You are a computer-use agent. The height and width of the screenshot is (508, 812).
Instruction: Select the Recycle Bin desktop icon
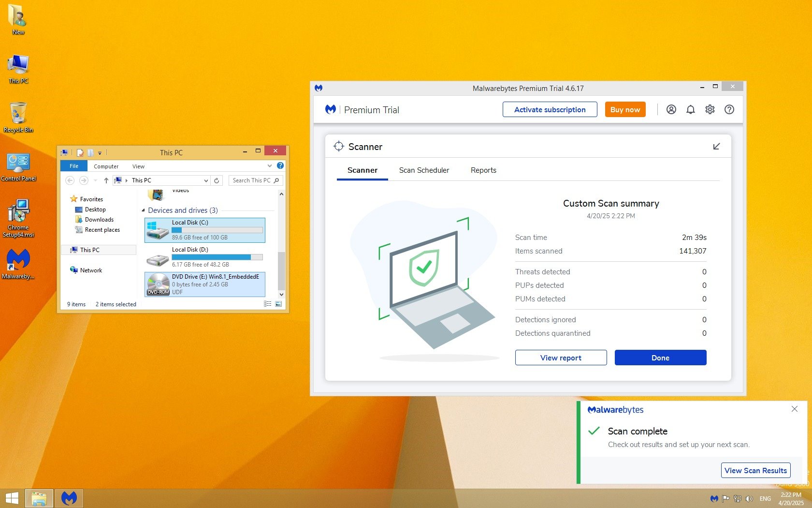click(18, 117)
